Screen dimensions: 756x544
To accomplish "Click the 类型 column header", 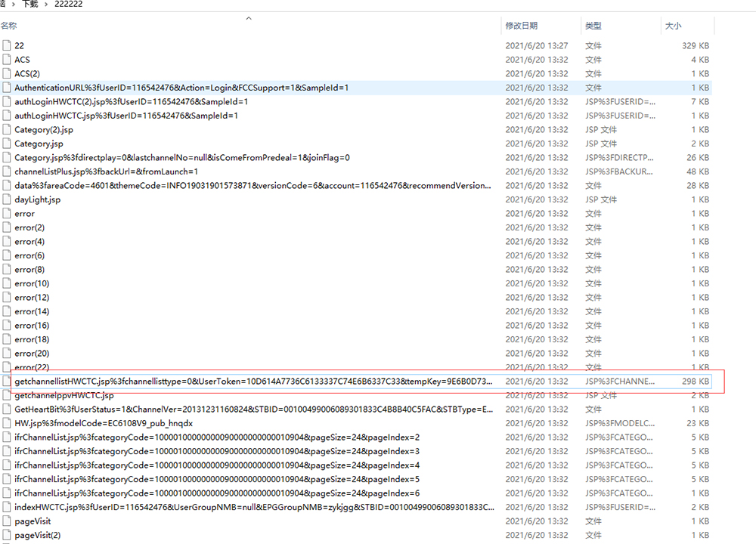I will (593, 26).
